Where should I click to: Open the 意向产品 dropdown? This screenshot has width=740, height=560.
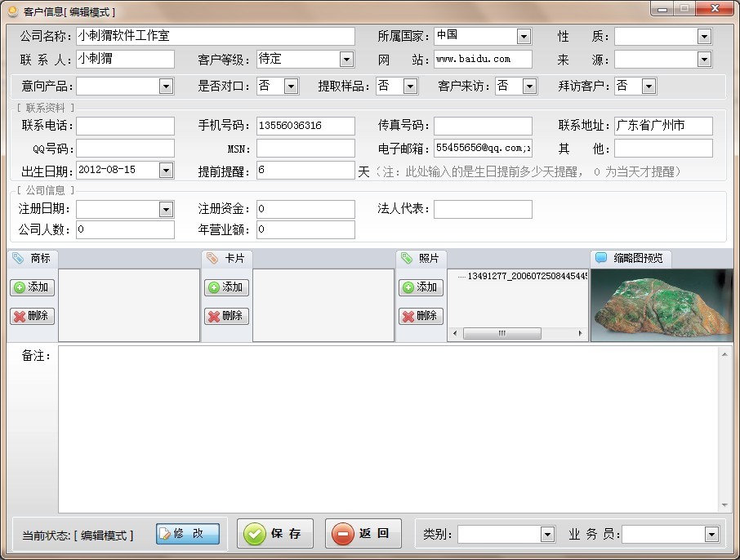pyautogui.click(x=166, y=87)
